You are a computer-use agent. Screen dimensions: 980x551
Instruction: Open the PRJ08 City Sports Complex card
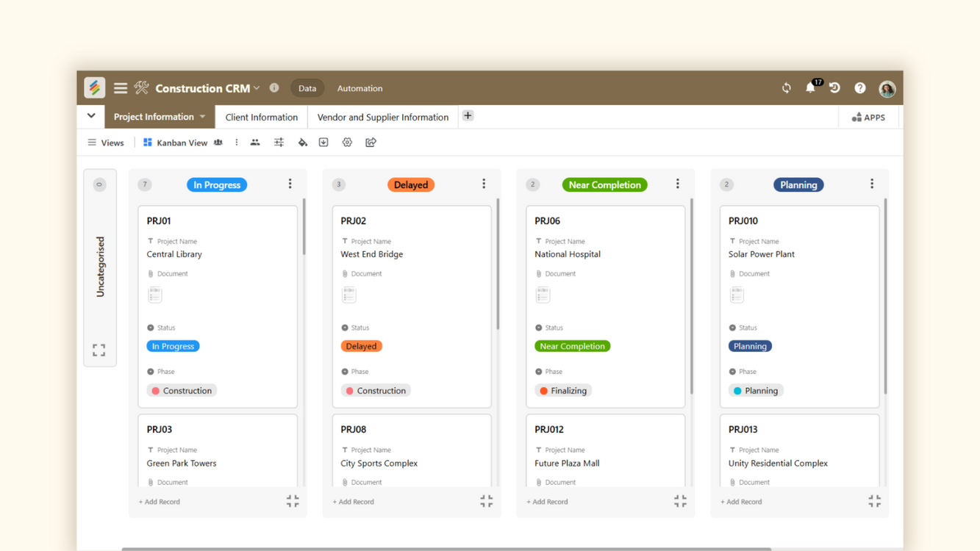click(412, 450)
